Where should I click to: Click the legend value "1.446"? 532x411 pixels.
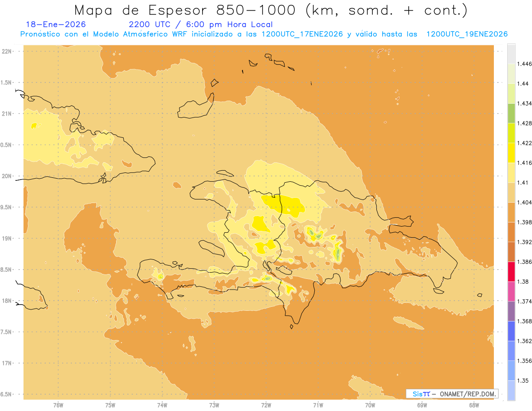(525, 64)
